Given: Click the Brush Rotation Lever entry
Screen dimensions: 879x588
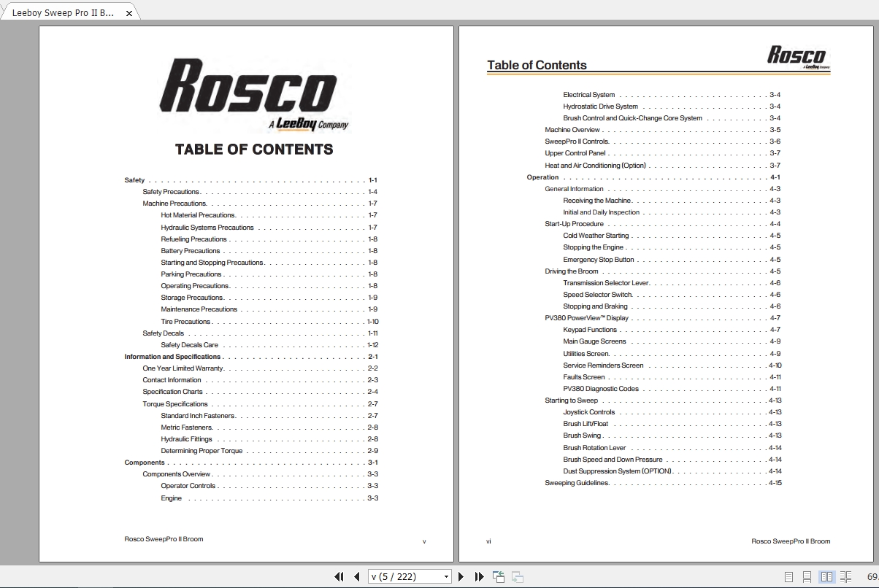Looking at the screenshot, I should point(672,448).
